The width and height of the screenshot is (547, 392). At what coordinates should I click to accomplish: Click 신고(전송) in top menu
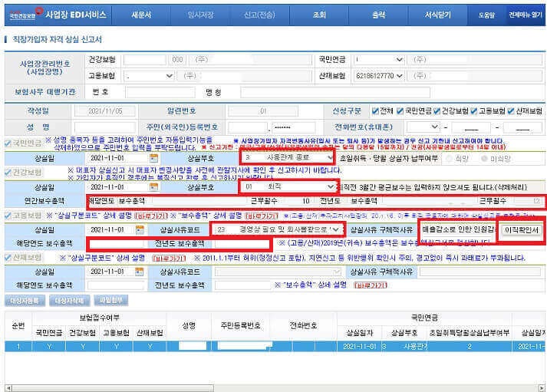click(259, 15)
